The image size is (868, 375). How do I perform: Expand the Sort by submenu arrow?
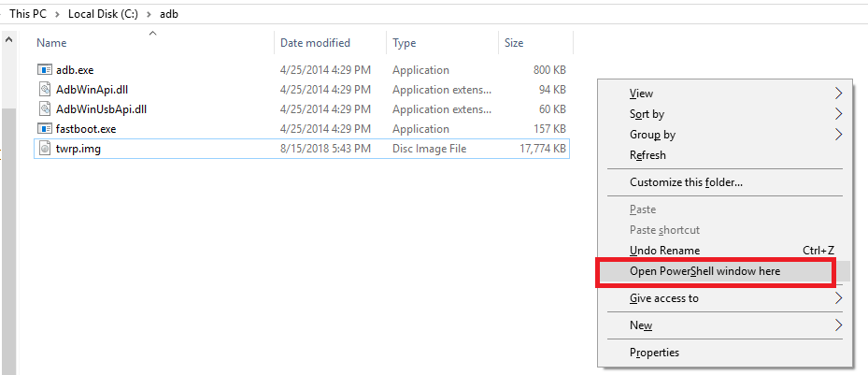(838, 113)
